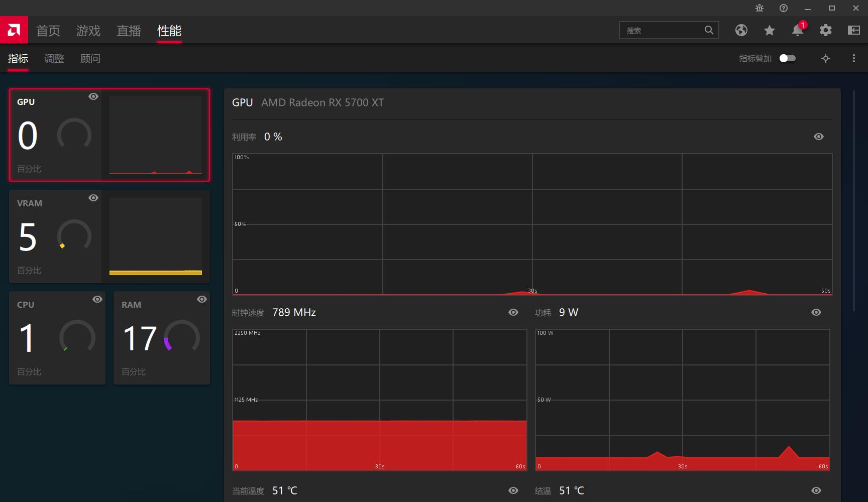Open the 调整 sub-tab

pyautogui.click(x=54, y=58)
